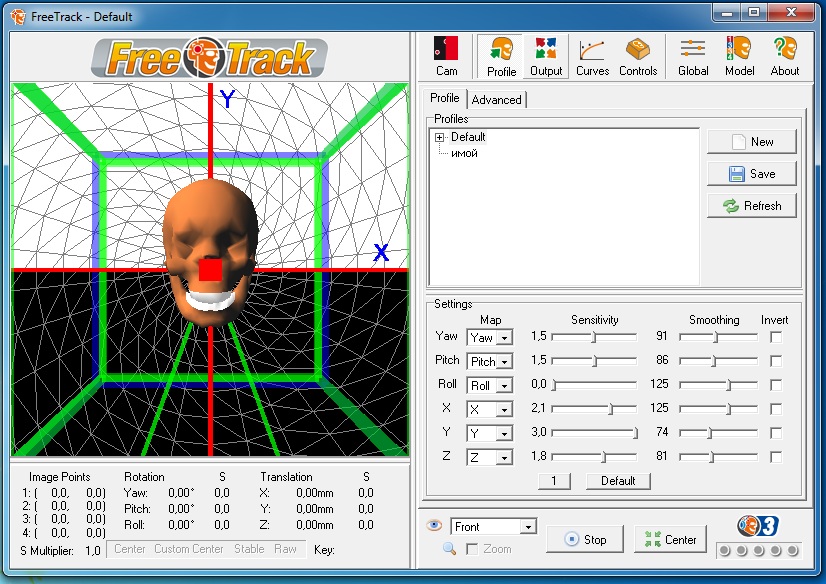Click the Refresh profiles button
The width and height of the screenshot is (826, 584).
(x=752, y=206)
